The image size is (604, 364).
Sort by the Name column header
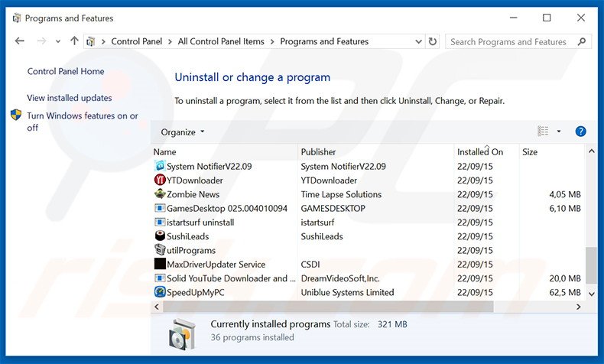[x=164, y=151]
